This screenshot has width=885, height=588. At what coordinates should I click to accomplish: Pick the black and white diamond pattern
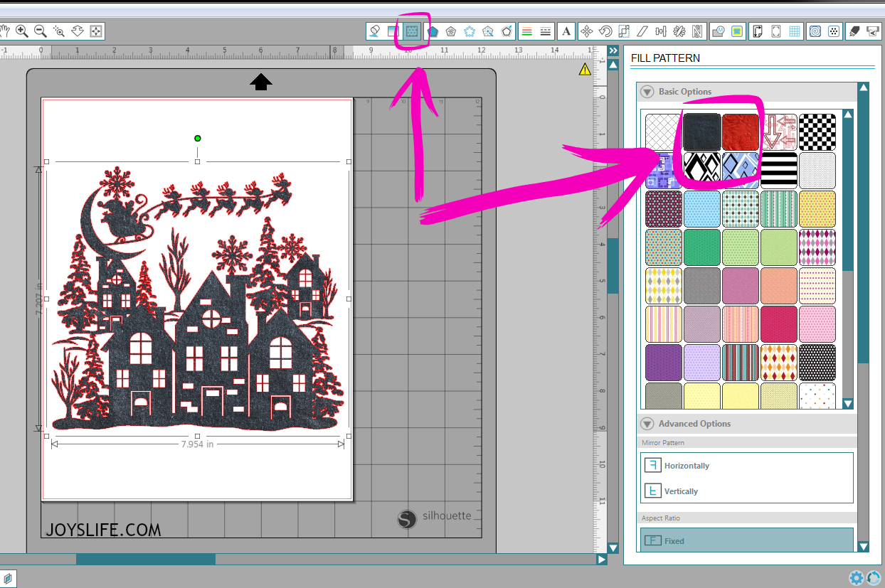[702, 170]
